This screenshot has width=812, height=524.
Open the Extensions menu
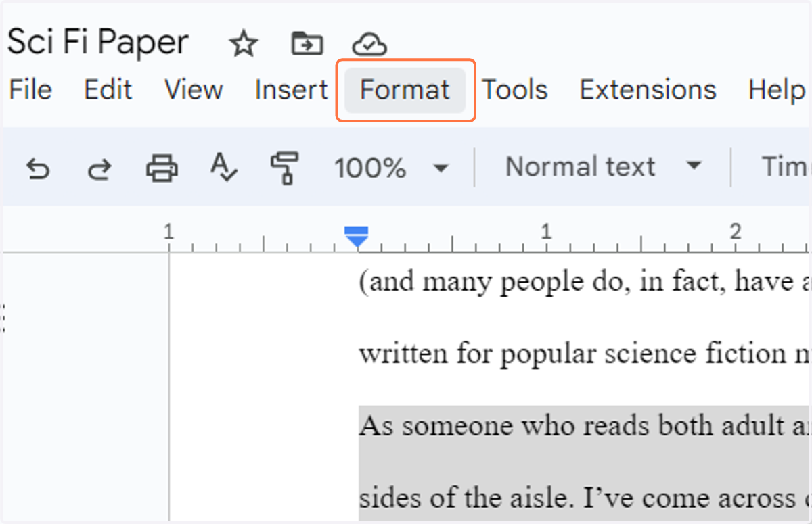(x=648, y=90)
